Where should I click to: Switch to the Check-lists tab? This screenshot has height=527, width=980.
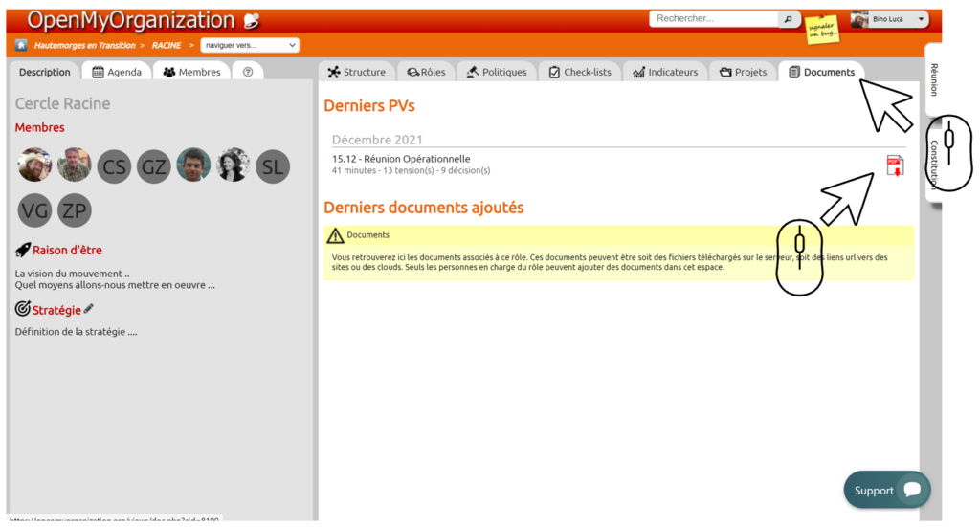point(580,72)
